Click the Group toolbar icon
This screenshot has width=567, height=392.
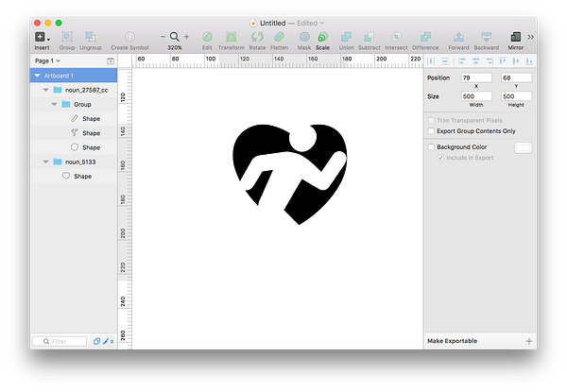pos(67,37)
